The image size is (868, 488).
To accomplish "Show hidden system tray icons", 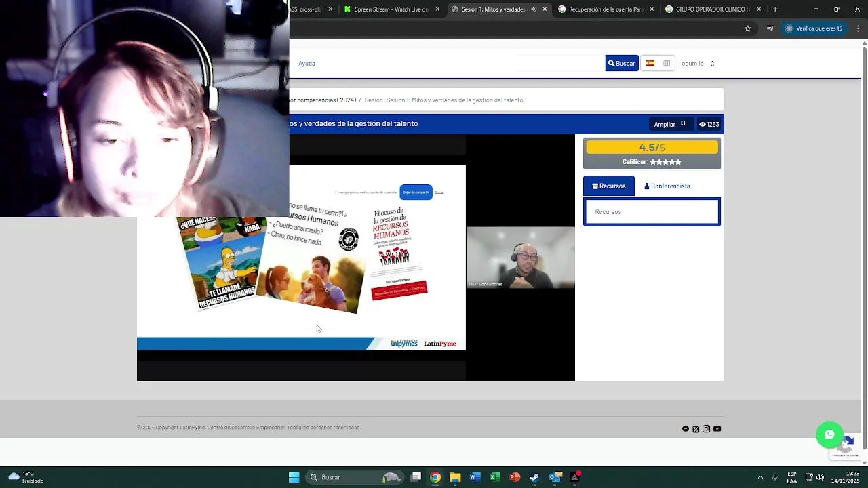I will [760, 477].
